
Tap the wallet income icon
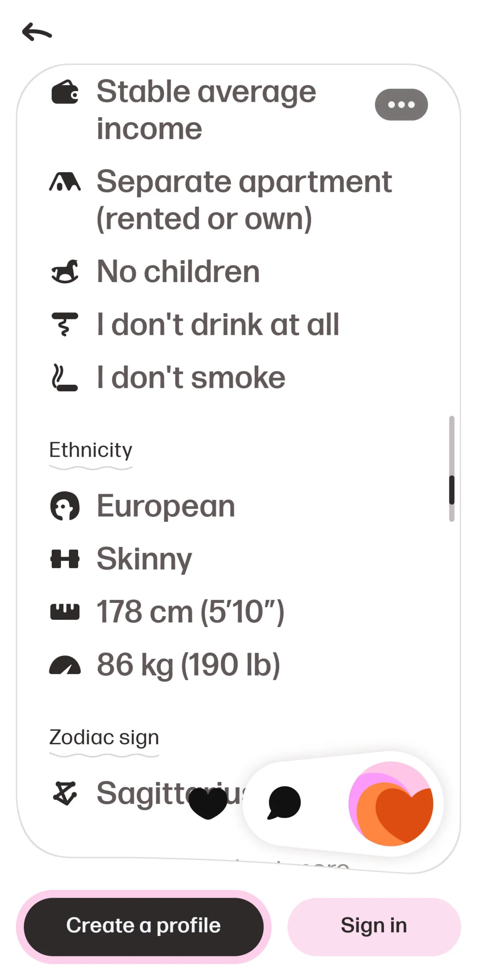[65, 92]
